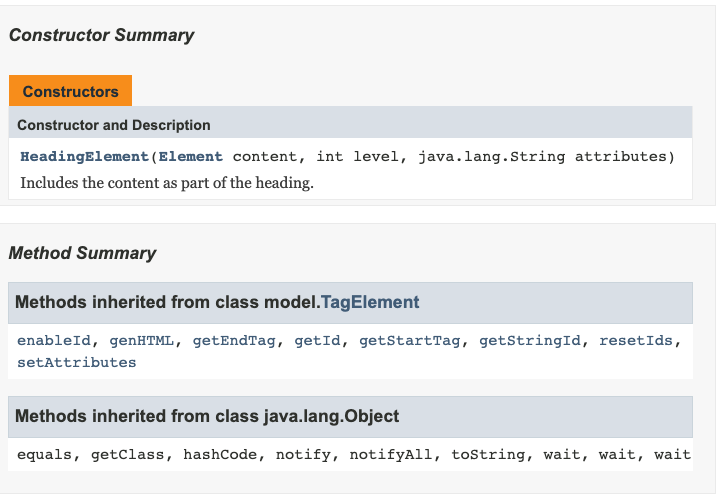Follow the getStringId method link
716x497 pixels.
click(530, 341)
